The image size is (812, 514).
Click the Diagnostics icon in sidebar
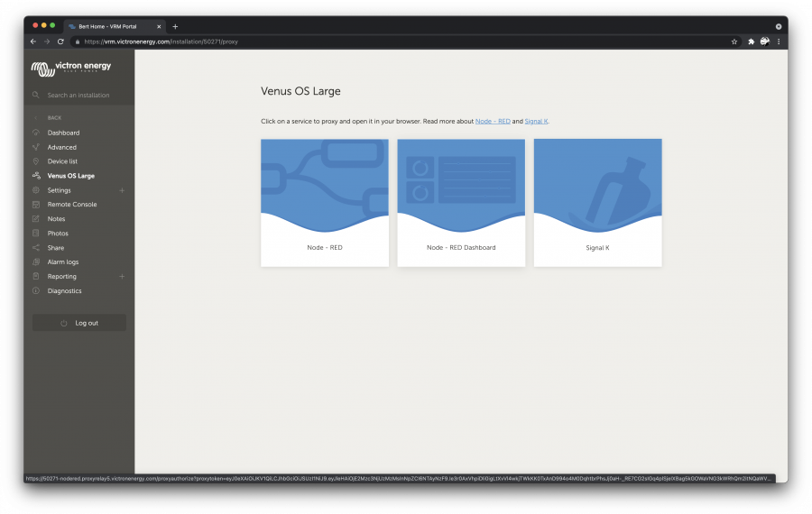tap(36, 291)
